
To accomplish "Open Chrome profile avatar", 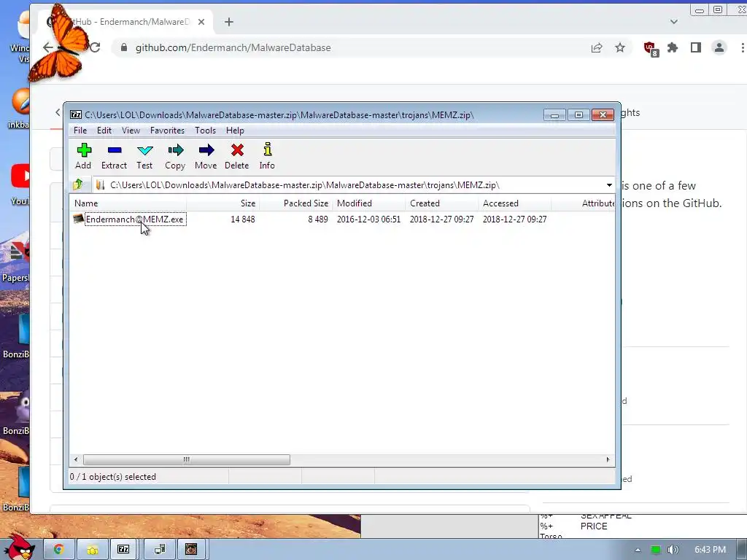I will point(719,47).
